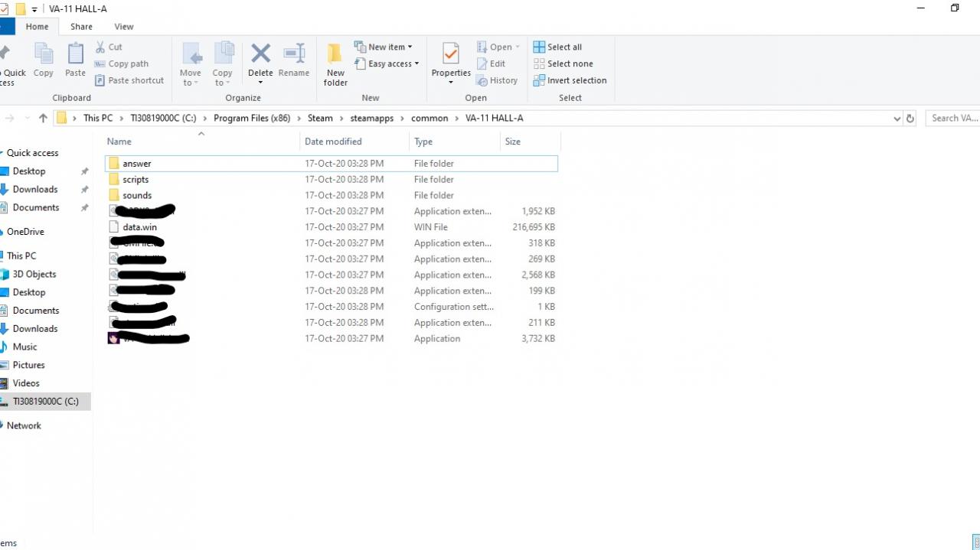The height and width of the screenshot is (550, 980).
Task: Click the Rename icon in Organize group
Action: point(294,54)
